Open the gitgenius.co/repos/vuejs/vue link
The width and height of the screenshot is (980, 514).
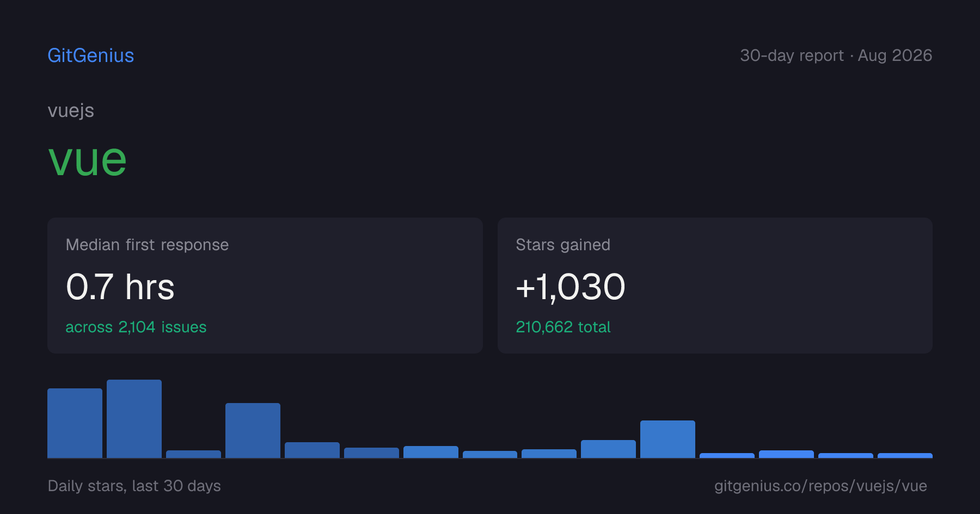coord(820,486)
